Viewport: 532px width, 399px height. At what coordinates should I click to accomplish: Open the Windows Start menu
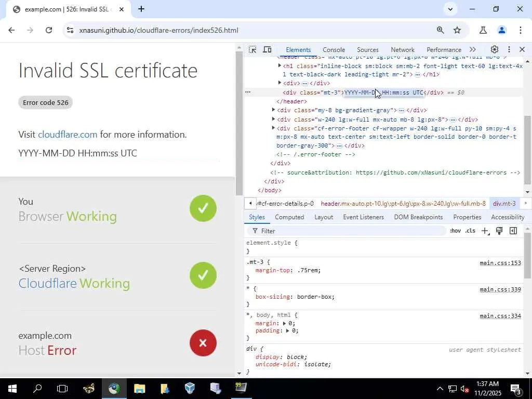pos(12,389)
